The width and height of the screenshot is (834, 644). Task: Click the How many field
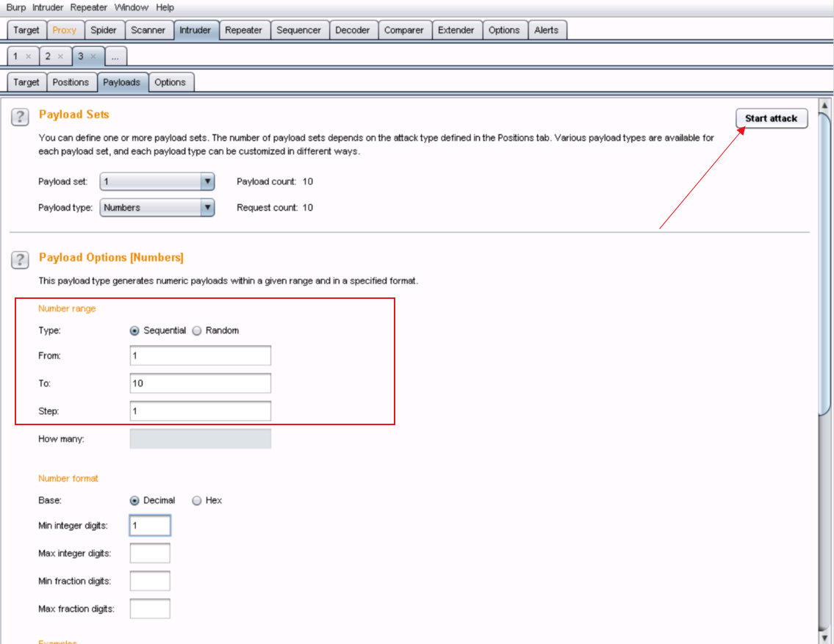[x=201, y=439]
